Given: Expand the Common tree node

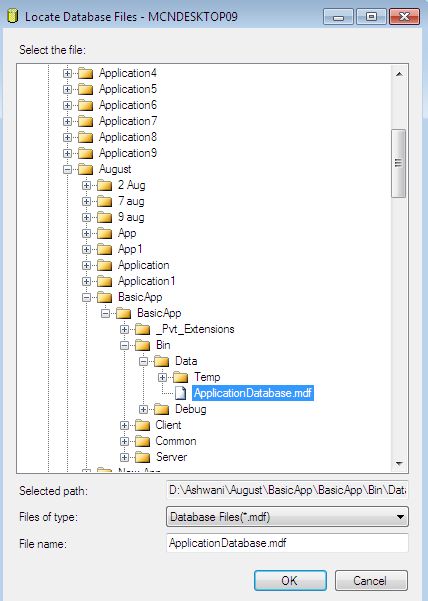Looking at the screenshot, I should pos(125,442).
